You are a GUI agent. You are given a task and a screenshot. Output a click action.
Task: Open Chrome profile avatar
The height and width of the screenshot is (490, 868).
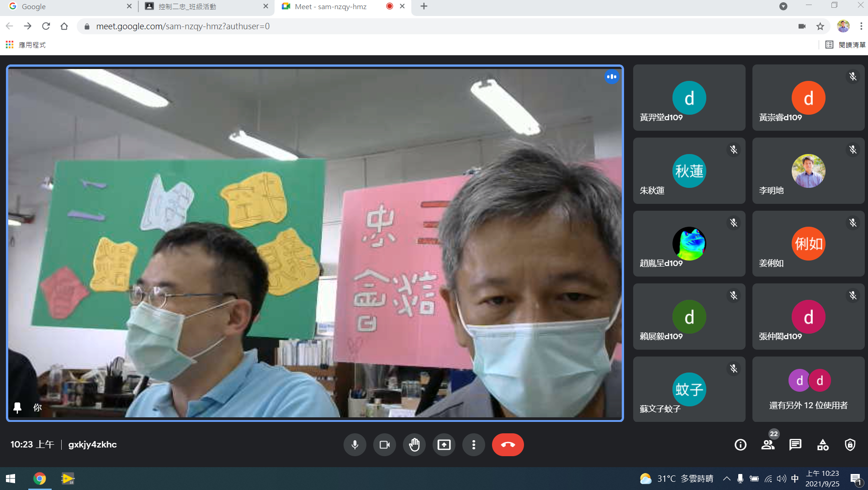843,26
